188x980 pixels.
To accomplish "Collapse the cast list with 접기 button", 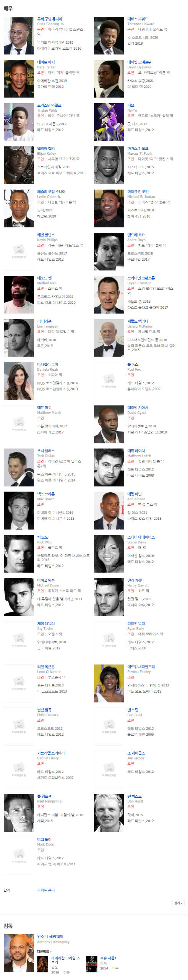I will point(178,903).
